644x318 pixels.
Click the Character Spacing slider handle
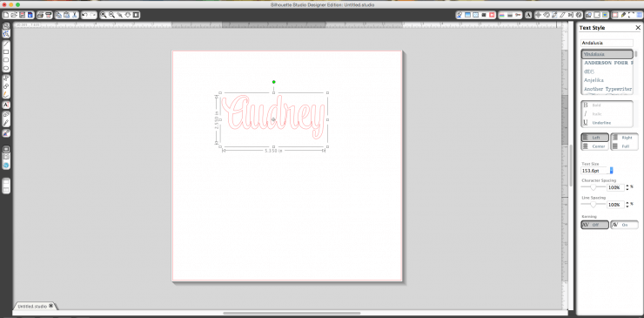tap(593, 187)
